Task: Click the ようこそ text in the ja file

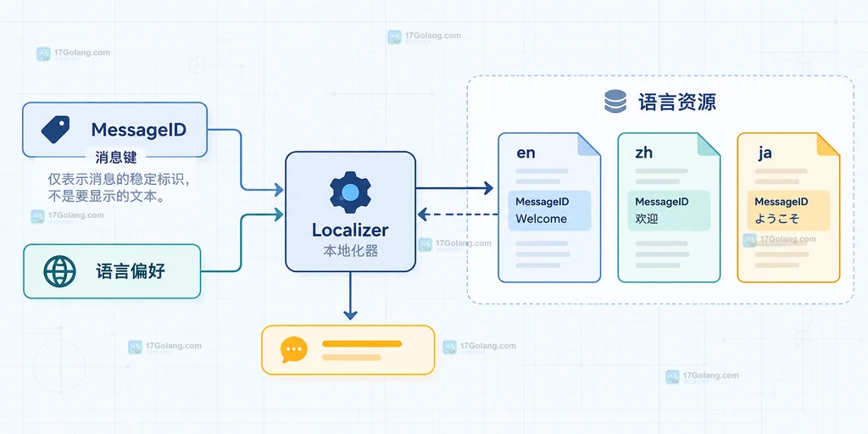Action: point(777,219)
